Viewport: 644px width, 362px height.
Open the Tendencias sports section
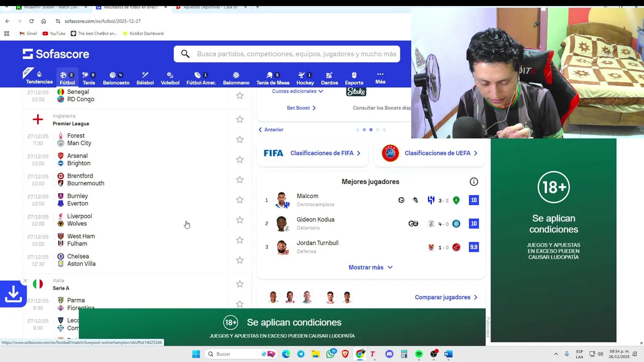coord(39,77)
